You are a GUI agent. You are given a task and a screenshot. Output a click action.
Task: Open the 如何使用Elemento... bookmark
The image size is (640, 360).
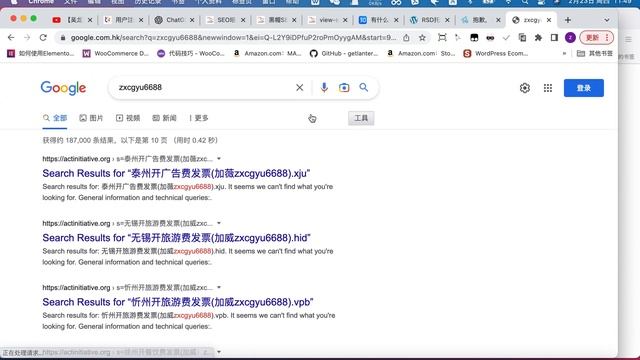41,53
